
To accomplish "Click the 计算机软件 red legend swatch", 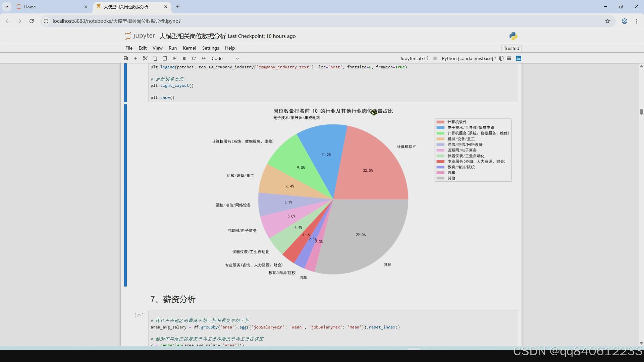I will click(x=440, y=122).
